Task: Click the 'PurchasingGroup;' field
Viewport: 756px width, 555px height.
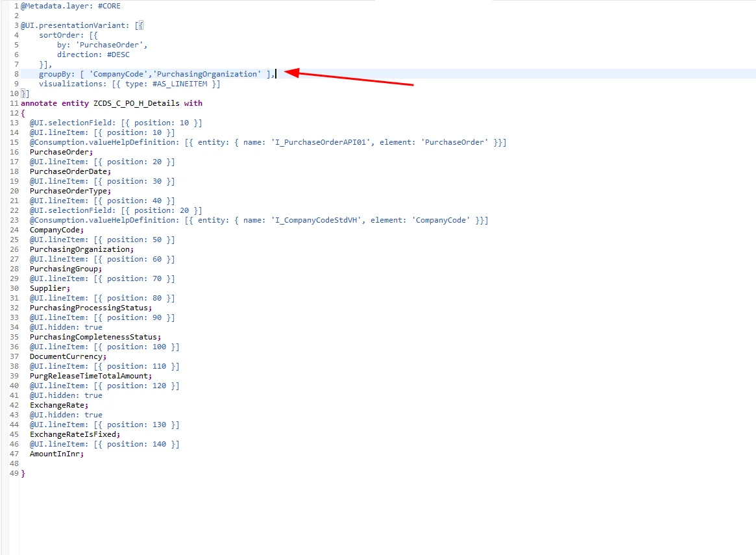Action: click(66, 269)
